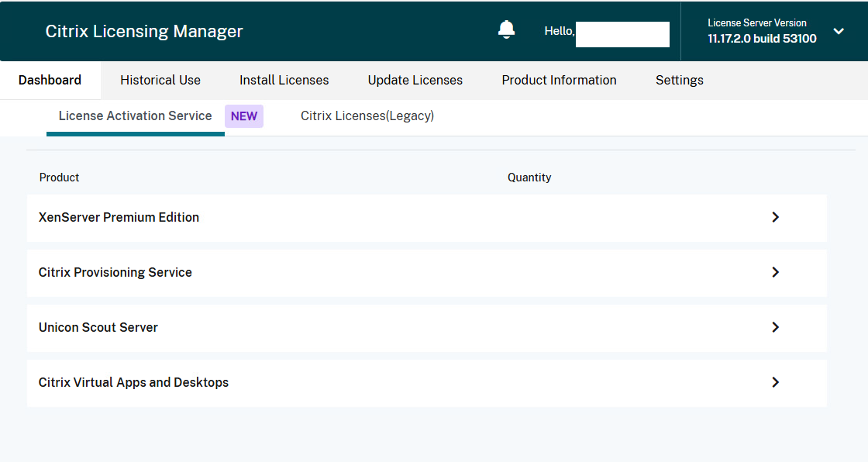Expand the Unicon Scout Server chevron

(x=775, y=327)
